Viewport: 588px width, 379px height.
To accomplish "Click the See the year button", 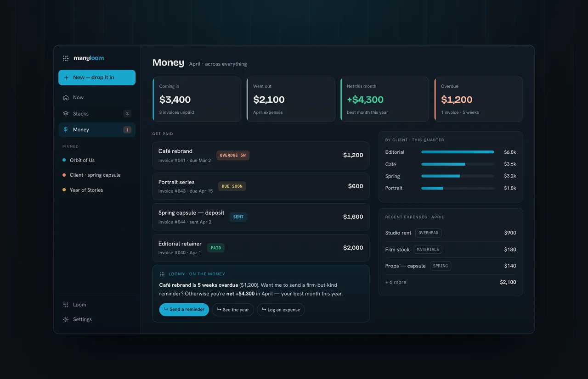I will [233, 310].
